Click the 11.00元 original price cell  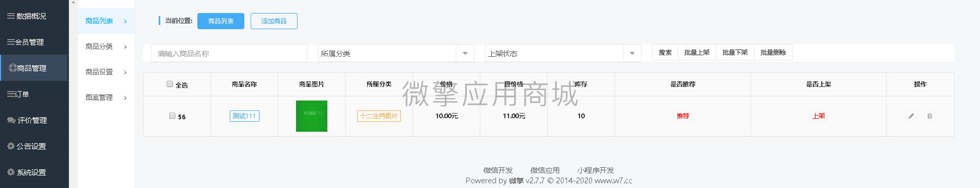tap(514, 116)
